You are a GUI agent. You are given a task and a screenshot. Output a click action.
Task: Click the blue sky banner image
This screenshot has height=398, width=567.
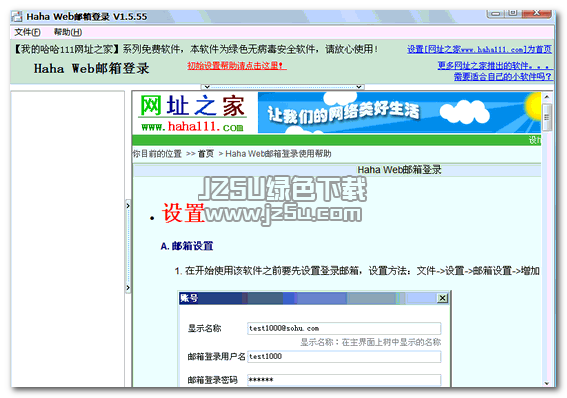tap(399, 113)
